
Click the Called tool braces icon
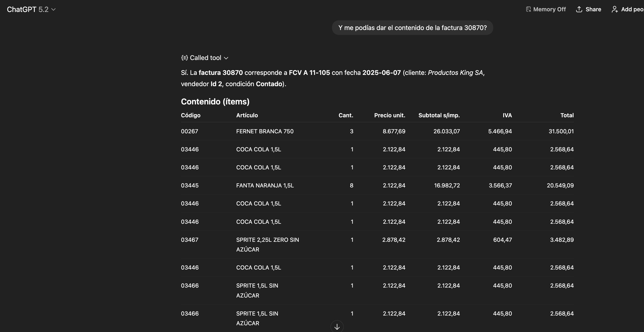[184, 58]
